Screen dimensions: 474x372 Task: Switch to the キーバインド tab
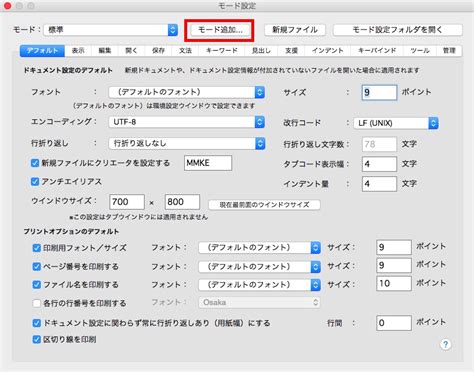[x=377, y=51]
